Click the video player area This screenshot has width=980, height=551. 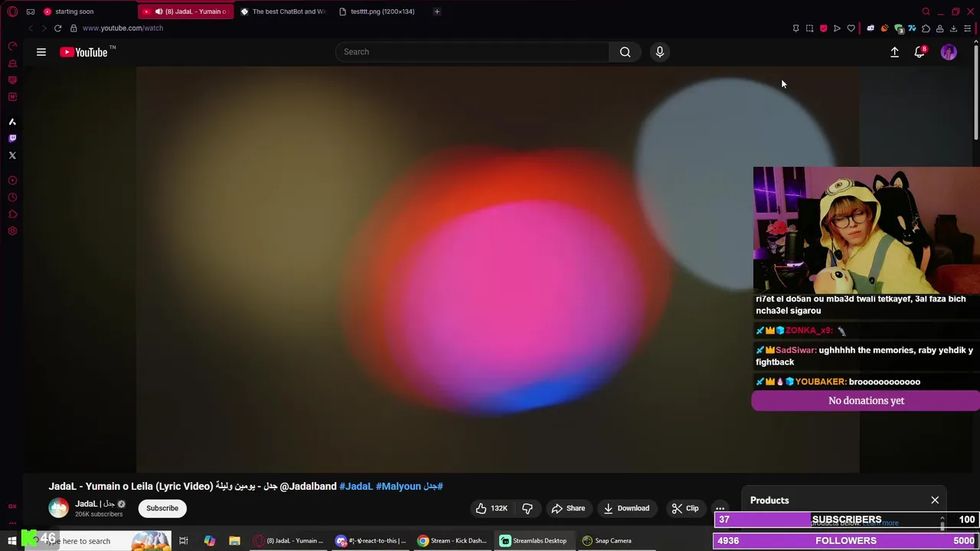coord(498,269)
